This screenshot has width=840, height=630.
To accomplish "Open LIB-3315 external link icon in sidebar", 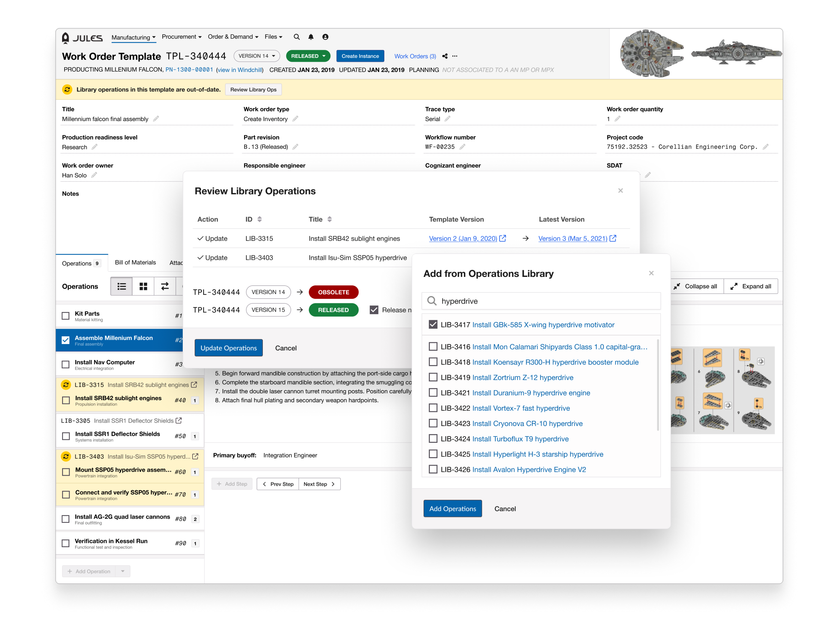I will (x=194, y=385).
